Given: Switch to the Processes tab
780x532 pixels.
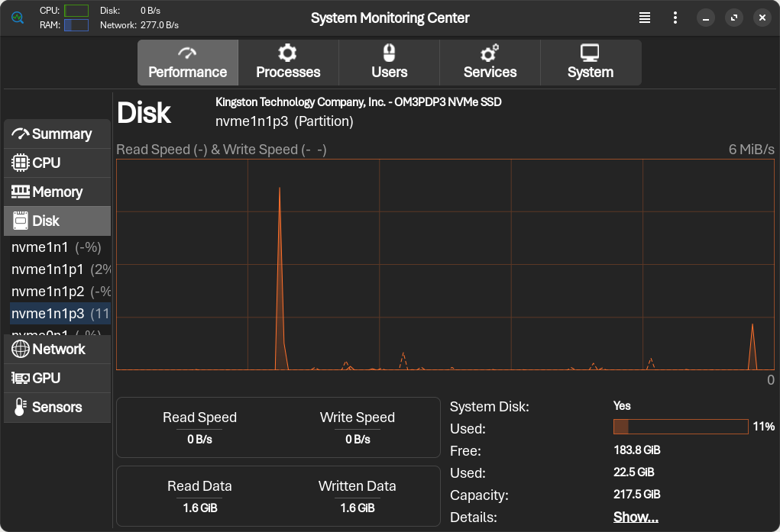Looking at the screenshot, I should point(288,63).
